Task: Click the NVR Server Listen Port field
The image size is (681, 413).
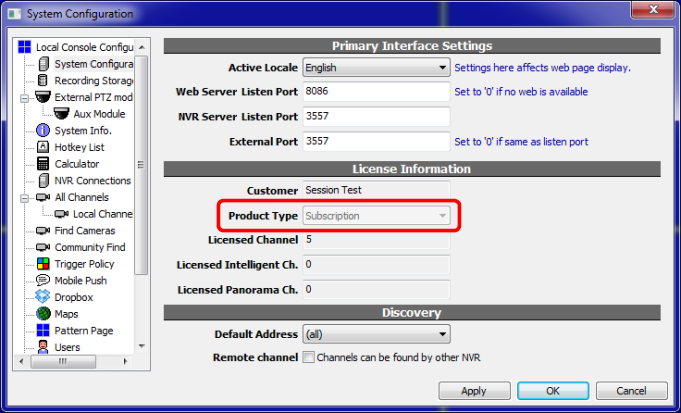Action: (x=376, y=116)
